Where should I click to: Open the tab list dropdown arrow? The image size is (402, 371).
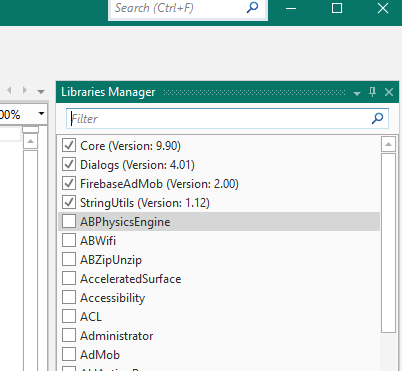(41, 92)
